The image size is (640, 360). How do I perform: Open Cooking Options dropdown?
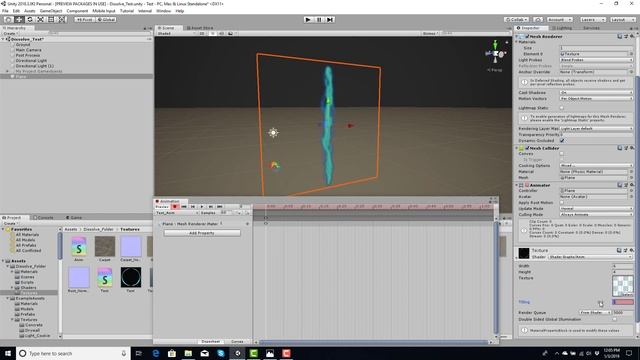click(596, 166)
